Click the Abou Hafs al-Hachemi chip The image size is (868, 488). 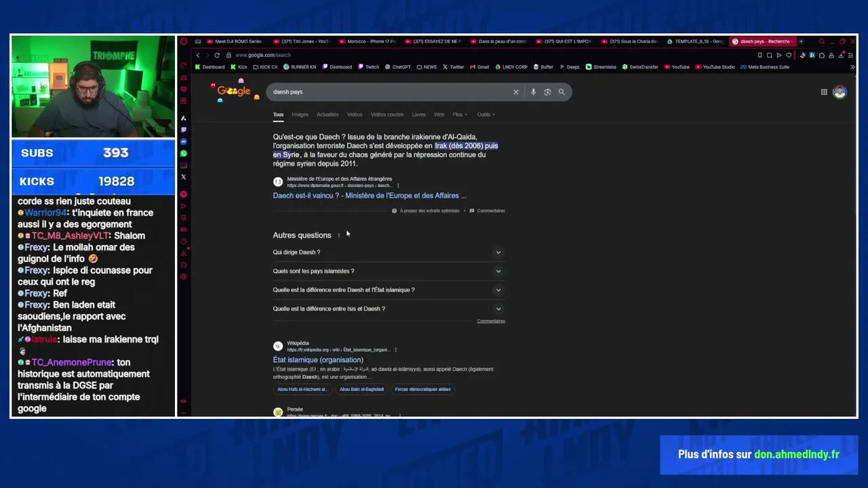pyautogui.click(x=302, y=389)
